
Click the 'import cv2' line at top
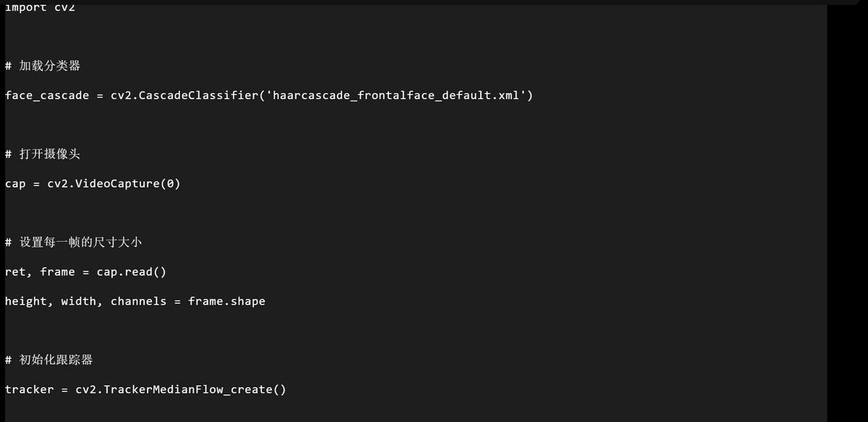pos(40,7)
